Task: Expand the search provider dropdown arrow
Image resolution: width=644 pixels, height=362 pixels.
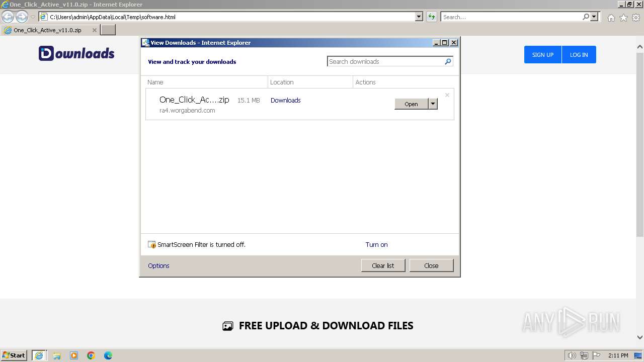Action: pyautogui.click(x=594, y=17)
